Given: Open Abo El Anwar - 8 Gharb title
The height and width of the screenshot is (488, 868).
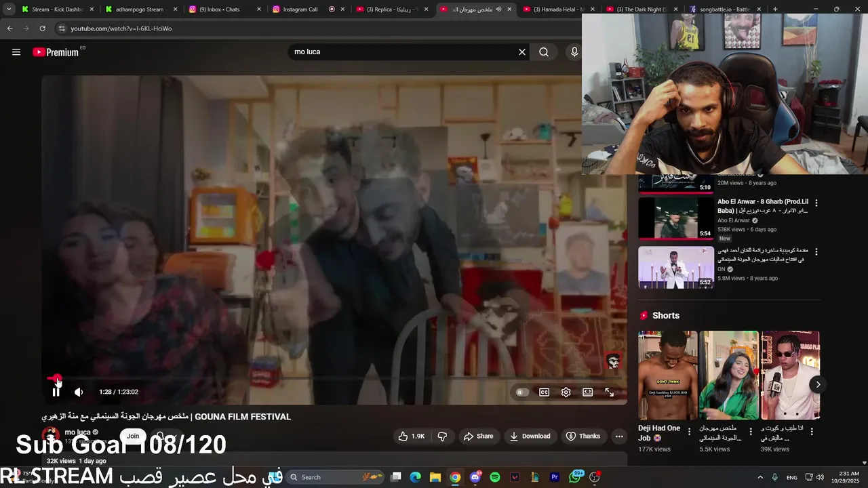Looking at the screenshot, I should (763, 206).
